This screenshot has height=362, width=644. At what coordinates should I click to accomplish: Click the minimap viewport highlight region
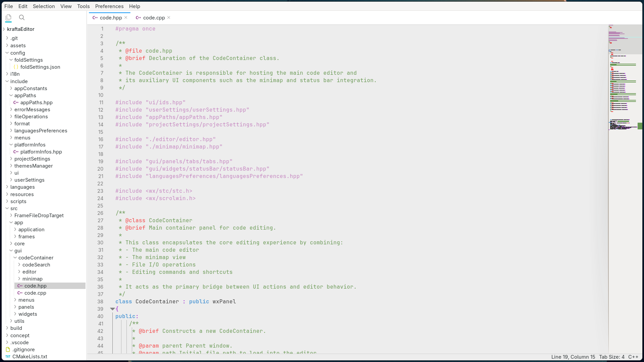tap(625, 40)
